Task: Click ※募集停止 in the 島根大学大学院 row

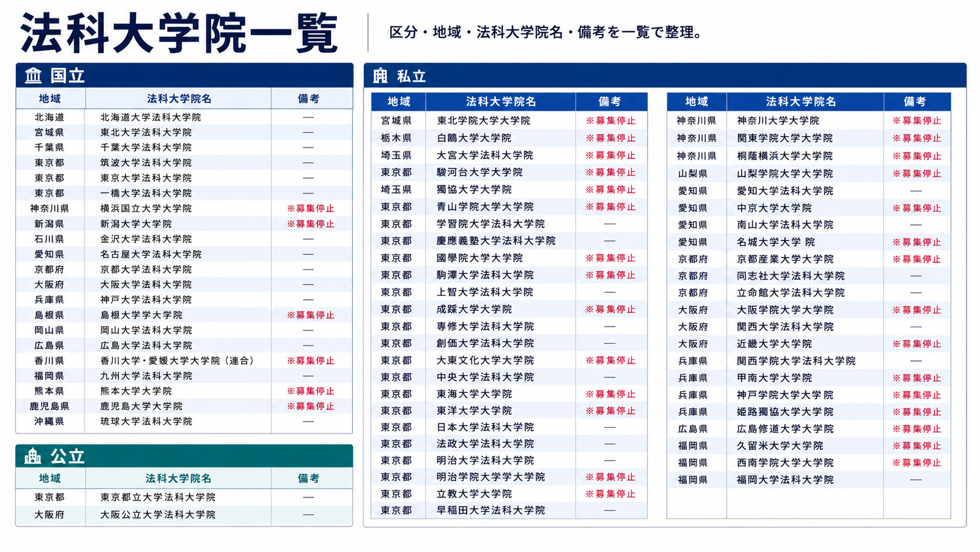Action: click(311, 315)
